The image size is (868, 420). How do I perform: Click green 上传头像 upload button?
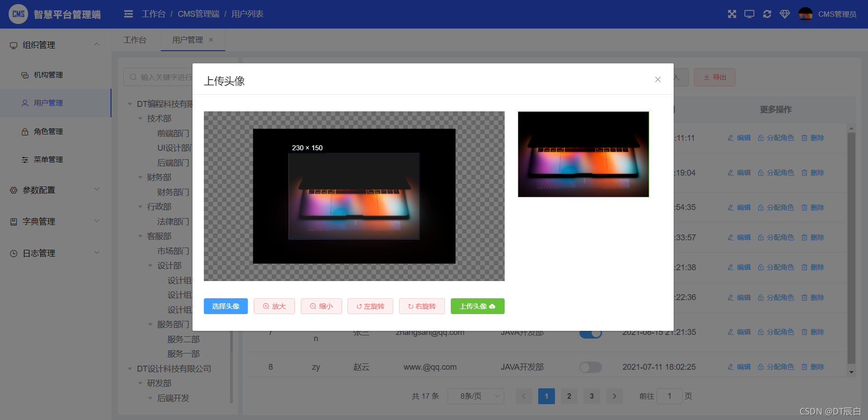pyautogui.click(x=477, y=306)
